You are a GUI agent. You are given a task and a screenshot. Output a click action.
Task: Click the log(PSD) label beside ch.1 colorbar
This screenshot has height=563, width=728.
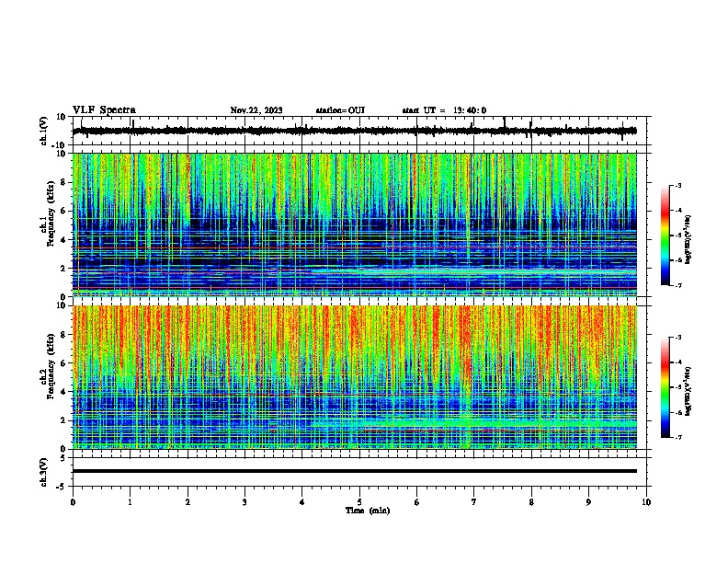(x=688, y=239)
